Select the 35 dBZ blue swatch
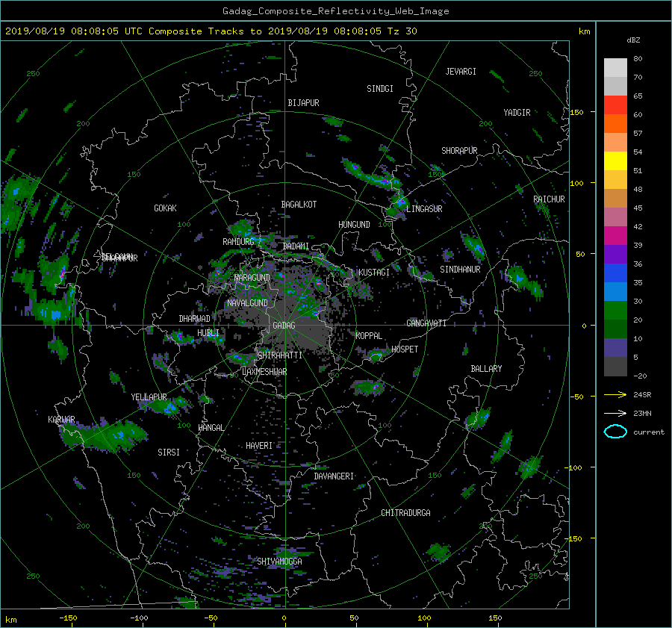The width and height of the screenshot is (672, 628). [615, 273]
